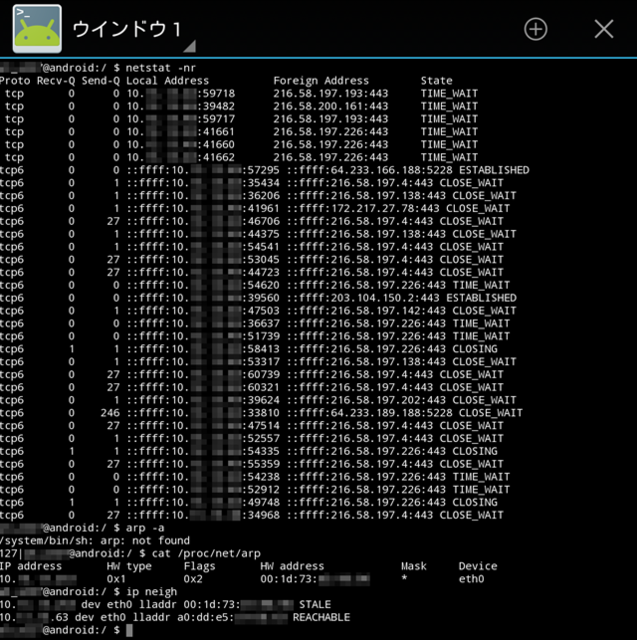Click local port :55359

pos(261,464)
